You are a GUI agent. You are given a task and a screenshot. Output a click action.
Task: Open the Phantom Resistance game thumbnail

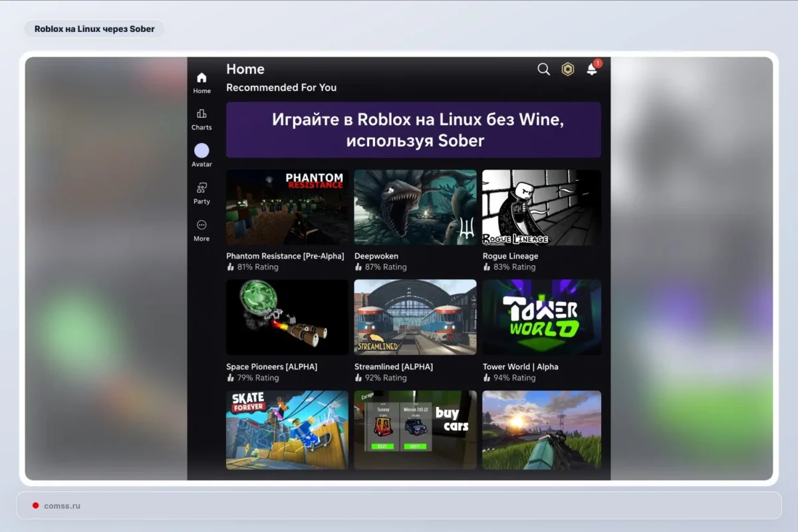[x=287, y=207]
